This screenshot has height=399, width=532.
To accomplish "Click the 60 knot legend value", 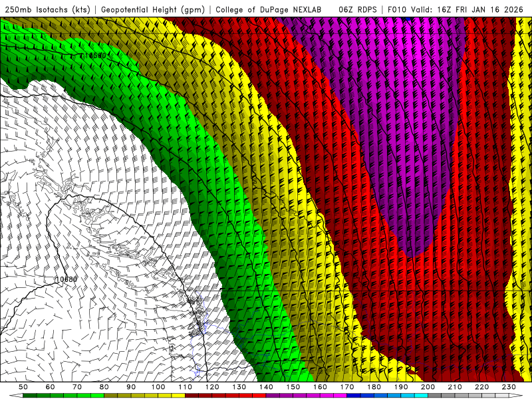I will tap(51, 387).
